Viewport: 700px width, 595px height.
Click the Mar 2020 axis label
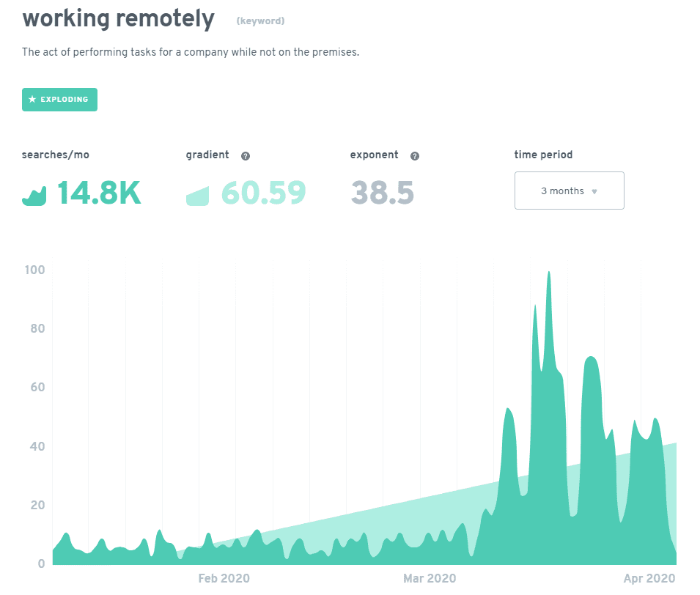[430, 578]
